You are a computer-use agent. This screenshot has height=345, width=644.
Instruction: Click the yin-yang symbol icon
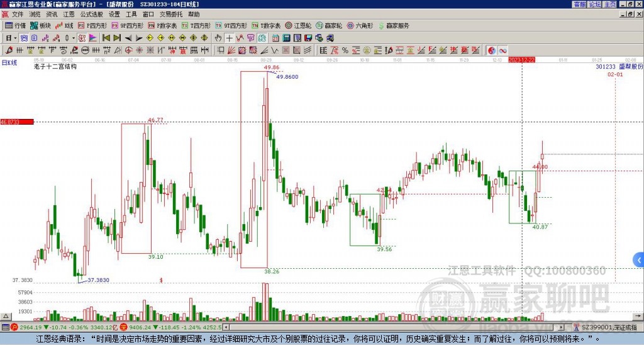[491, 50]
